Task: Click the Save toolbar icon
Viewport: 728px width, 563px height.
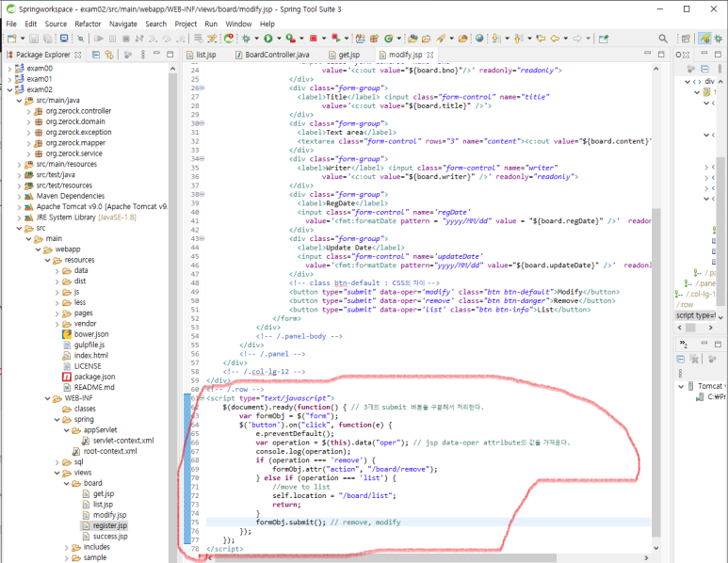Action: 34,39
